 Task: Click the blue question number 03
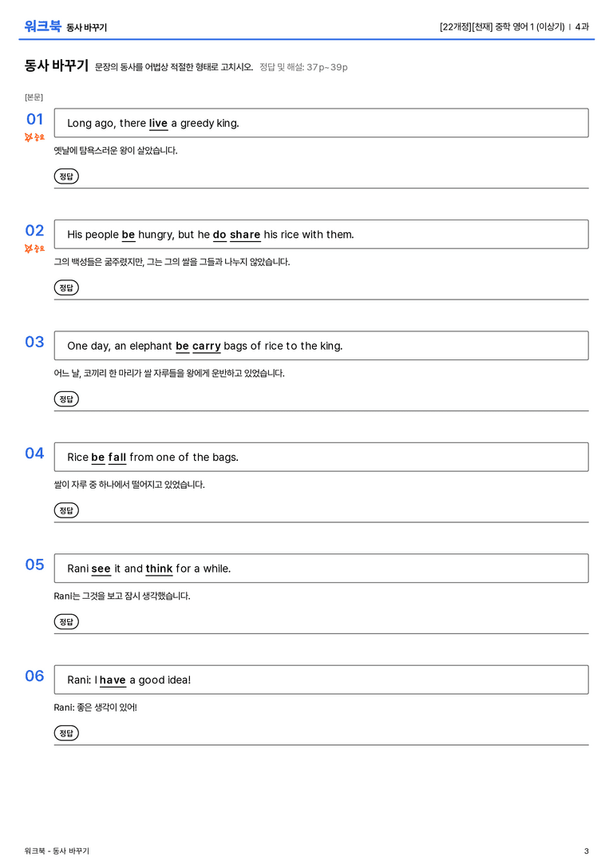[34, 342]
